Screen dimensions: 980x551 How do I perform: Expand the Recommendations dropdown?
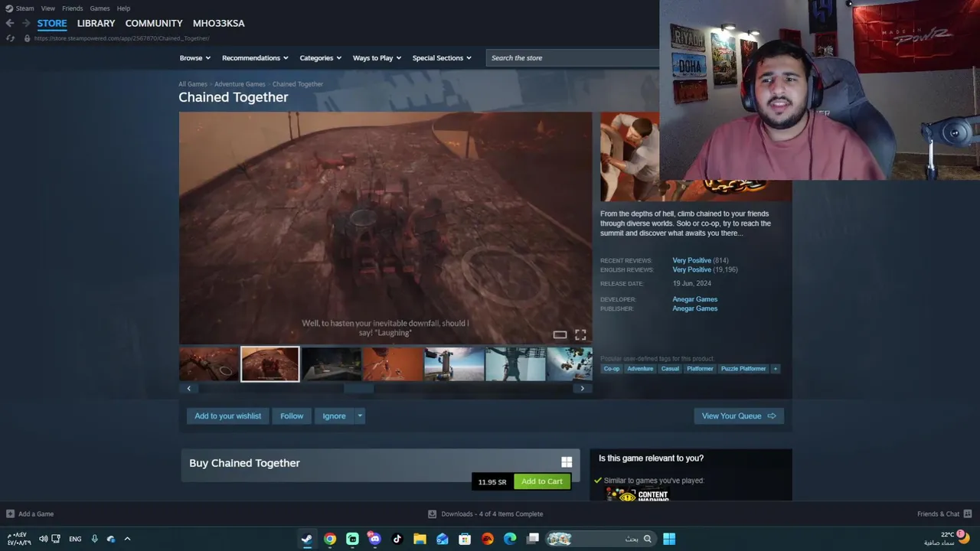point(255,58)
